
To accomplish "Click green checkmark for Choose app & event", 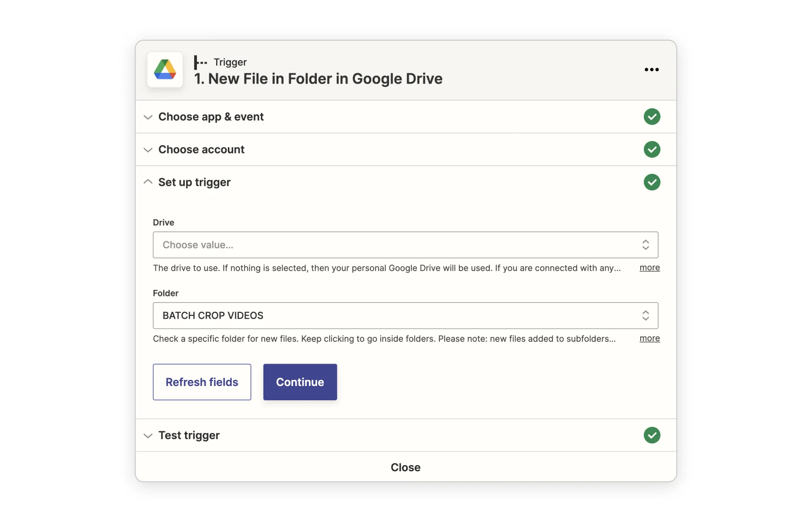I will pos(652,116).
